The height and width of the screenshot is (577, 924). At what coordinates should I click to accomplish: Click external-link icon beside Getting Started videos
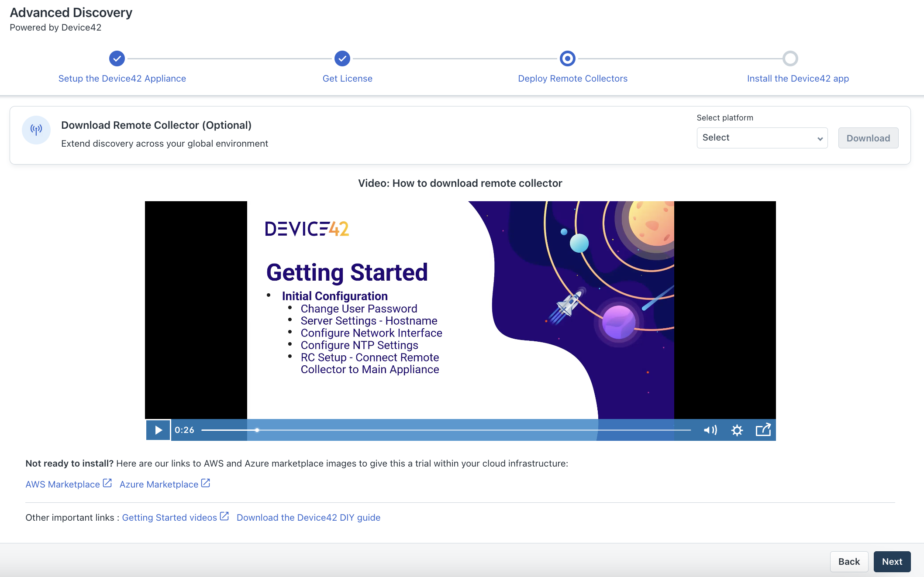tap(224, 516)
